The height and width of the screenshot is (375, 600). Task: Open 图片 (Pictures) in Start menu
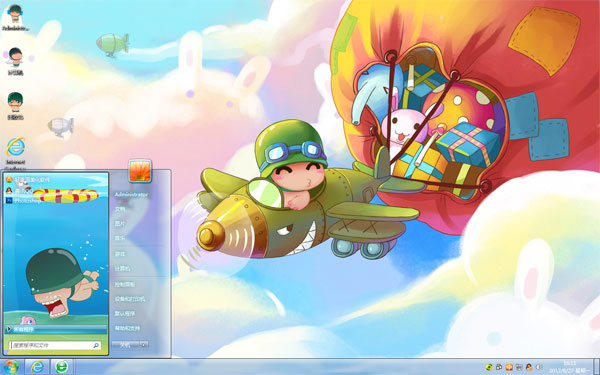pyautogui.click(x=120, y=223)
